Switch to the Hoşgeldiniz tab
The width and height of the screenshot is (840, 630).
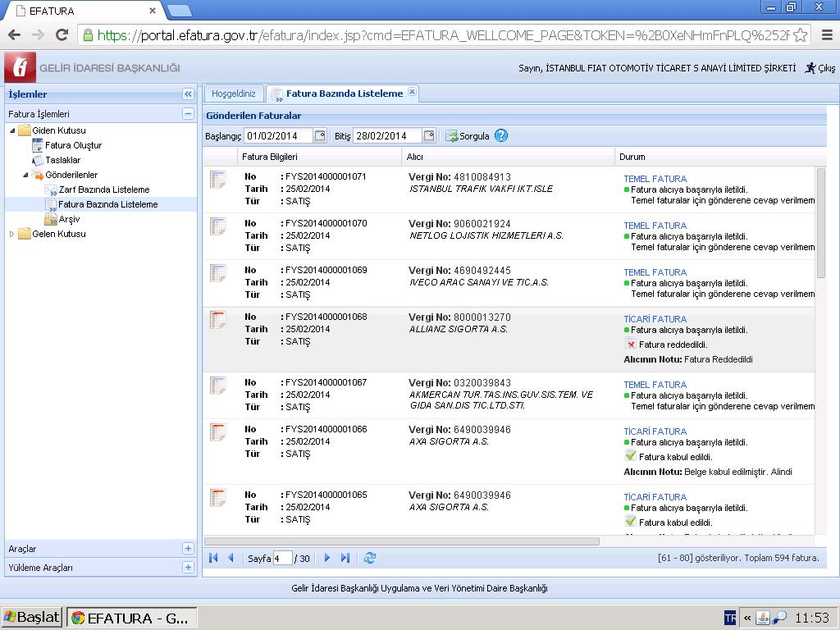pos(234,94)
